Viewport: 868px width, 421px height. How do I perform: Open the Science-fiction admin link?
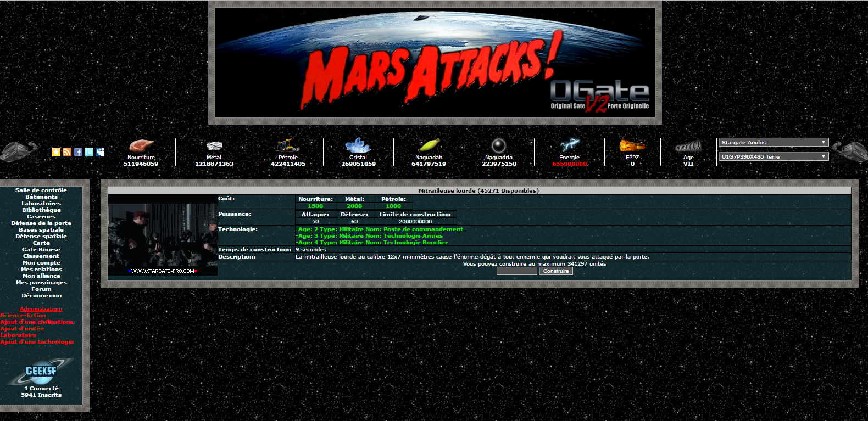click(x=23, y=316)
